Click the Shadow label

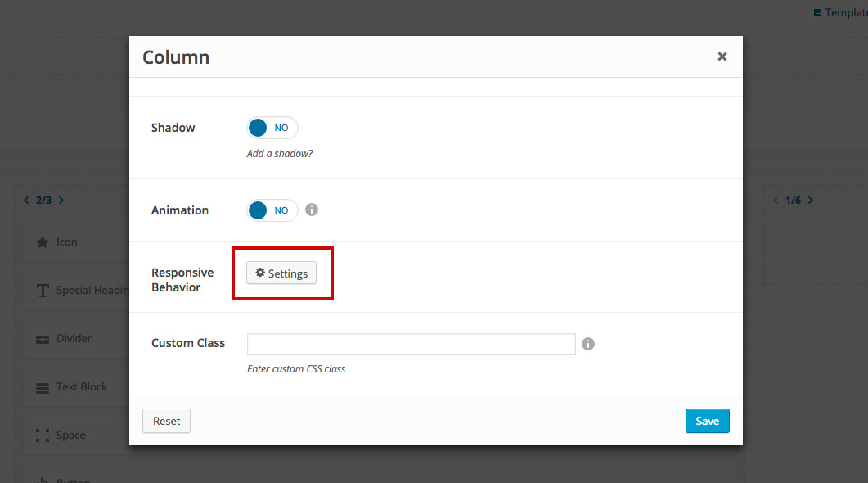173,128
